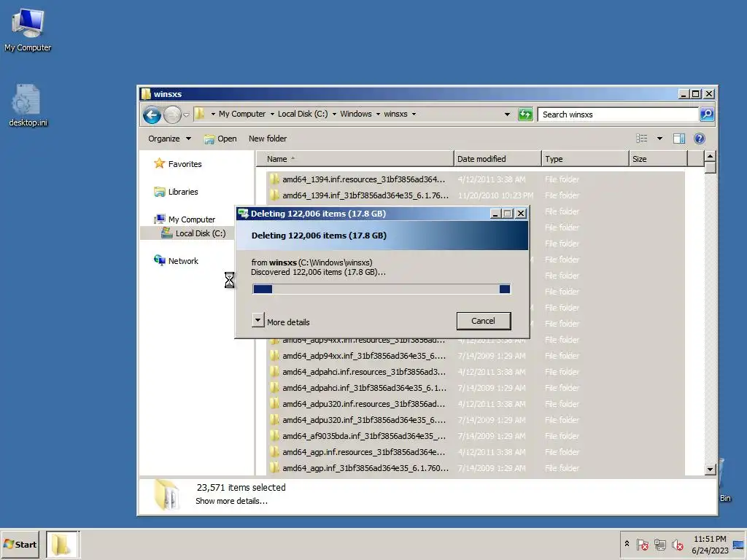Click the folder icon in details pane
The height and width of the screenshot is (560, 747).
coord(167,495)
